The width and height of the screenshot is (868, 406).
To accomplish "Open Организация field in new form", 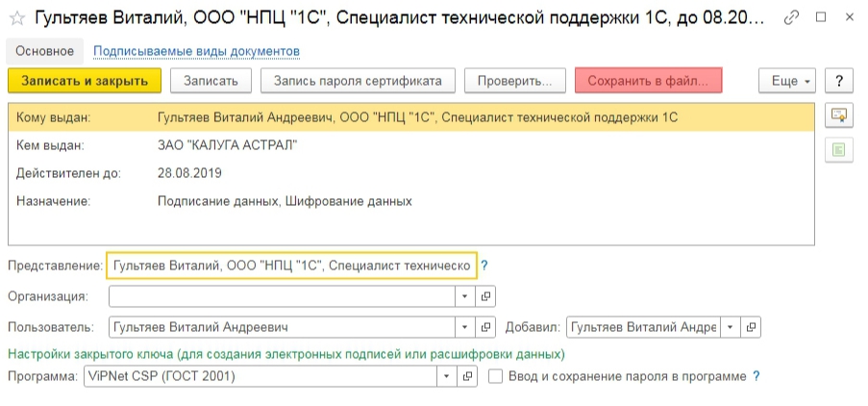I will (x=485, y=296).
